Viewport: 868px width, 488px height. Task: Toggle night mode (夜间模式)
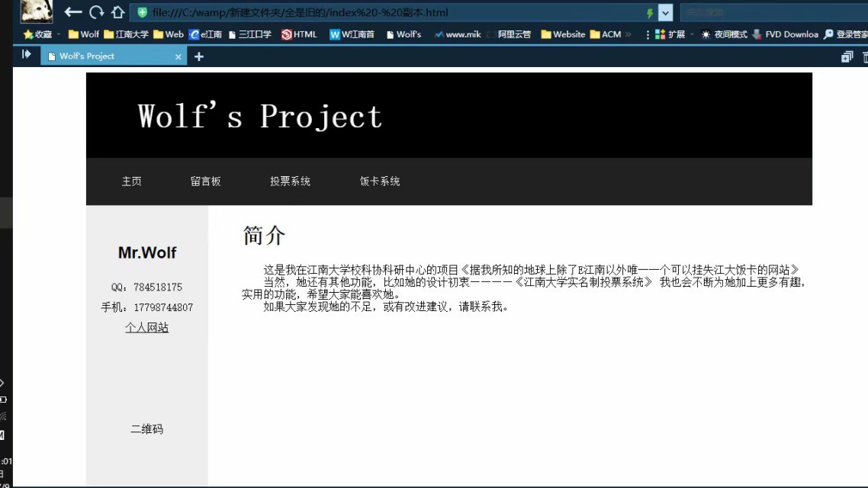(x=725, y=34)
